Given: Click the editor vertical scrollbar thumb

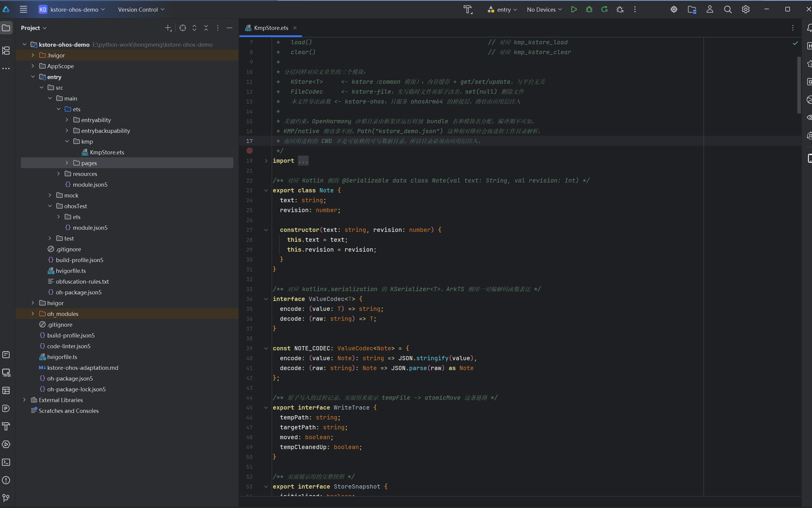Looking at the screenshot, I should coord(799,85).
